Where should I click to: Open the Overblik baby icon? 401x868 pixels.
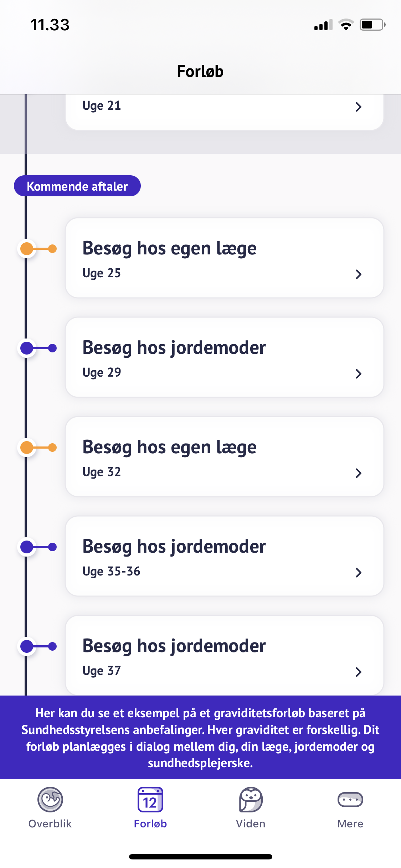click(50, 799)
